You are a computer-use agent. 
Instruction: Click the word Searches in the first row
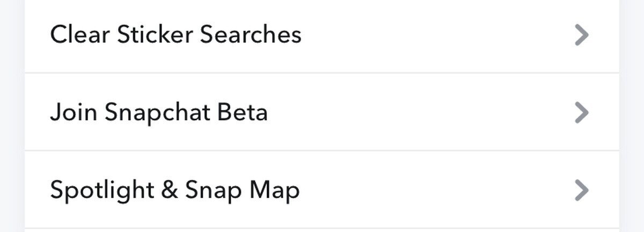[x=250, y=35]
